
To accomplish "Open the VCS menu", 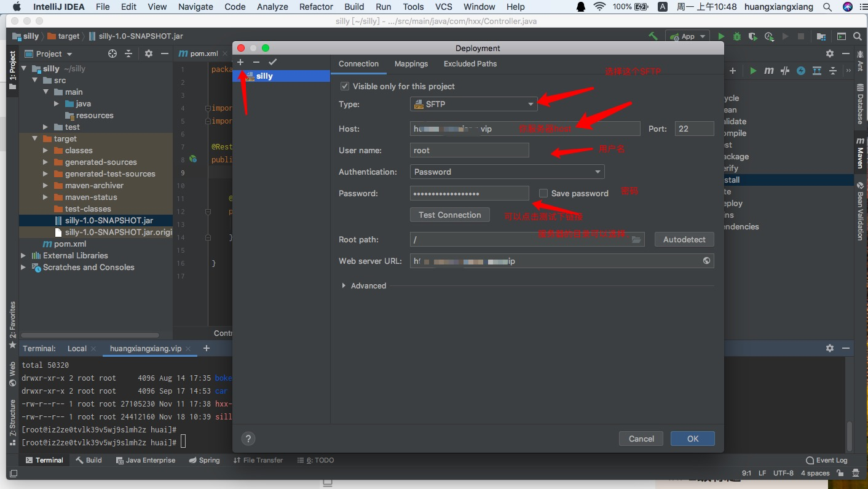I will click(x=444, y=7).
